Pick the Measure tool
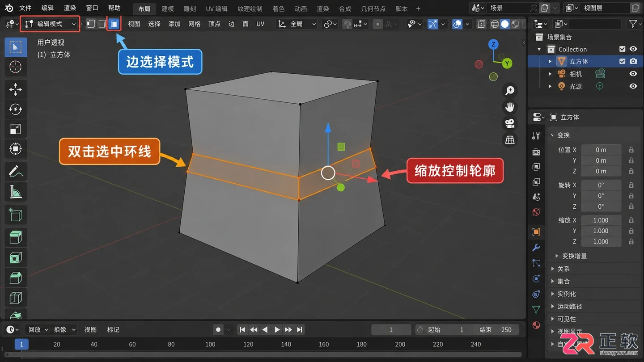Viewport: 644px width, 362px height. [x=16, y=192]
